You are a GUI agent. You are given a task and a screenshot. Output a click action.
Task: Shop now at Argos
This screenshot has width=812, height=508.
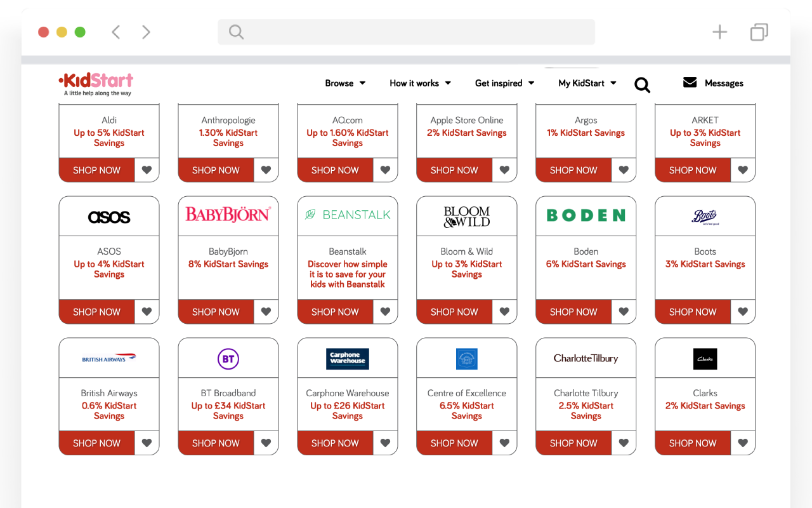point(573,170)
